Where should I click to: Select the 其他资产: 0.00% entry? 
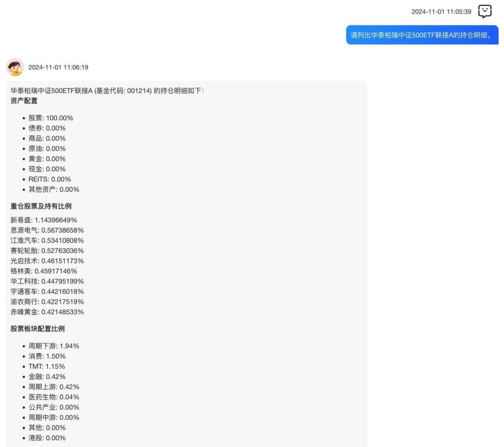point(54,190)
